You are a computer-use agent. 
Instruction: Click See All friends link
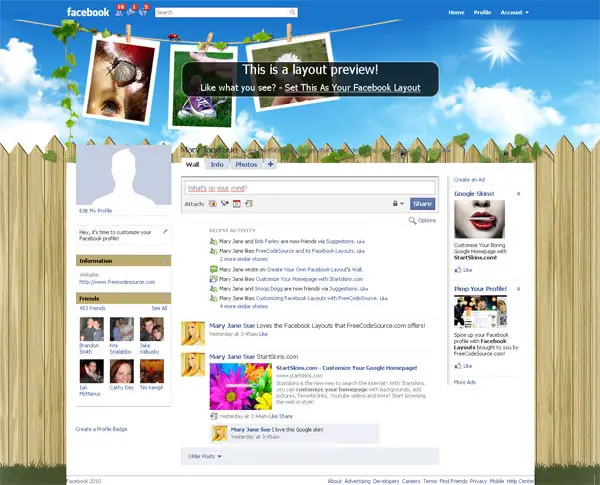coord(159,308)
